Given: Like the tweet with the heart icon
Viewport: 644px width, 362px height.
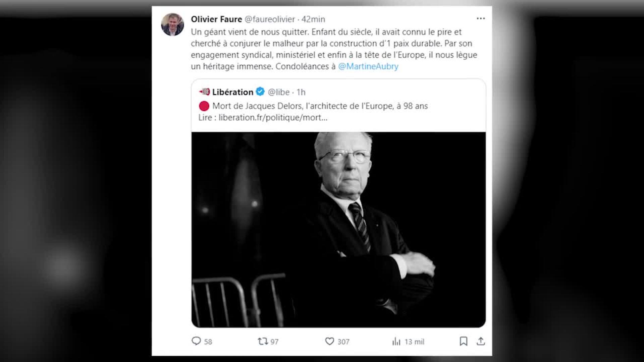Looking at the screenshot, I should point(329,341).
